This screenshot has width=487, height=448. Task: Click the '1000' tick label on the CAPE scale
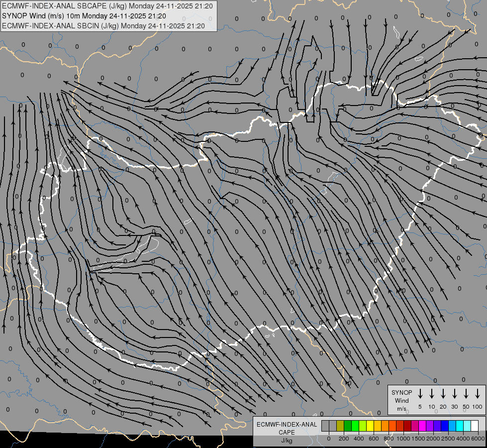click(x=403, y=439)
